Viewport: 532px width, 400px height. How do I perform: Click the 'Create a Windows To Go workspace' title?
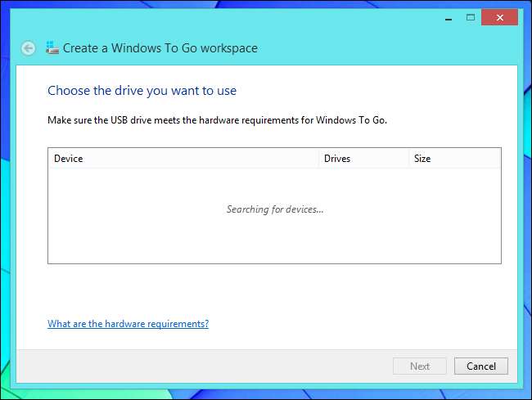(x=160, y=48)
